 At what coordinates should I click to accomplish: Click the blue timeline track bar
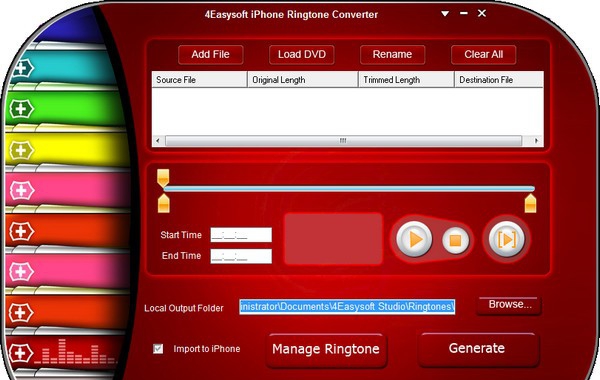pos(349,189)
